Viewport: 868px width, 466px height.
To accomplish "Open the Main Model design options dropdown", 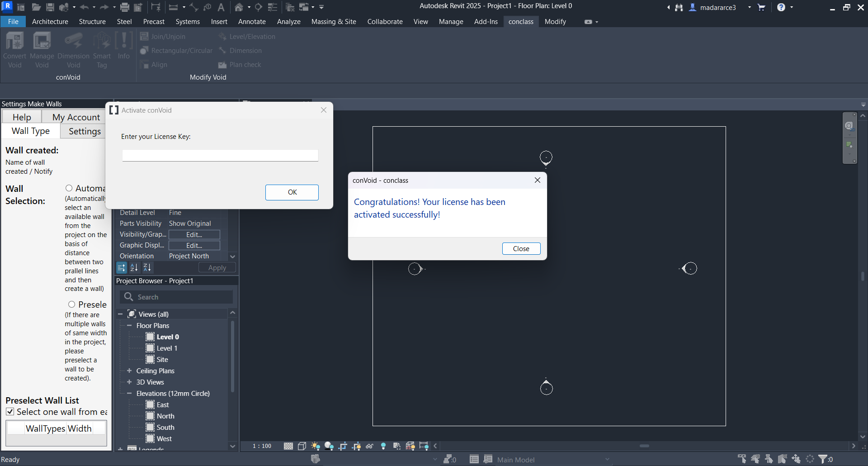I will click(x=608, y=460).
